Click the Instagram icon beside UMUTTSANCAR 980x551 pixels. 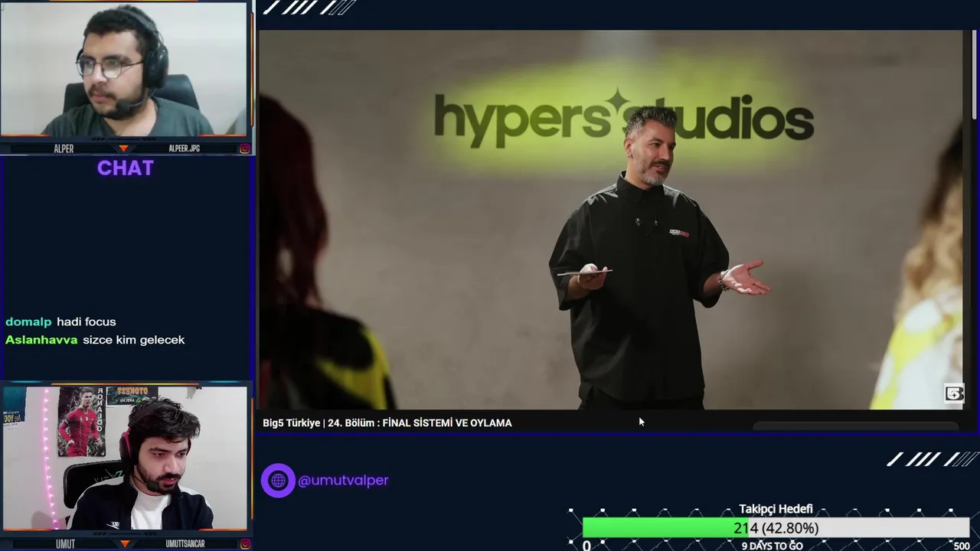[x=244, y=544]
